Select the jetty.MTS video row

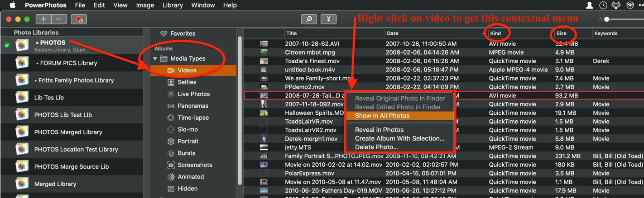[x=443, y=147]
